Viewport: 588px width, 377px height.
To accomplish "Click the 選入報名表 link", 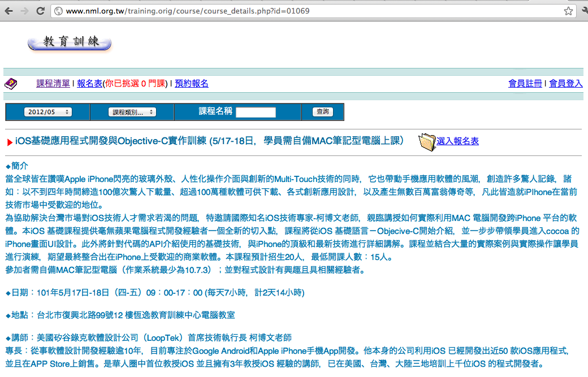I will [457, 141].
